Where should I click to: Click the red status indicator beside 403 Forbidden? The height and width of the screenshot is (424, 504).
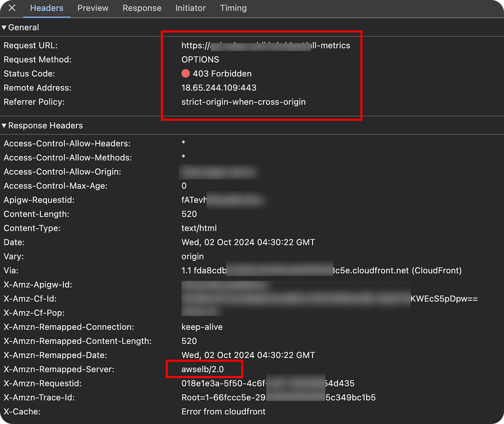[x=185, y=73]
